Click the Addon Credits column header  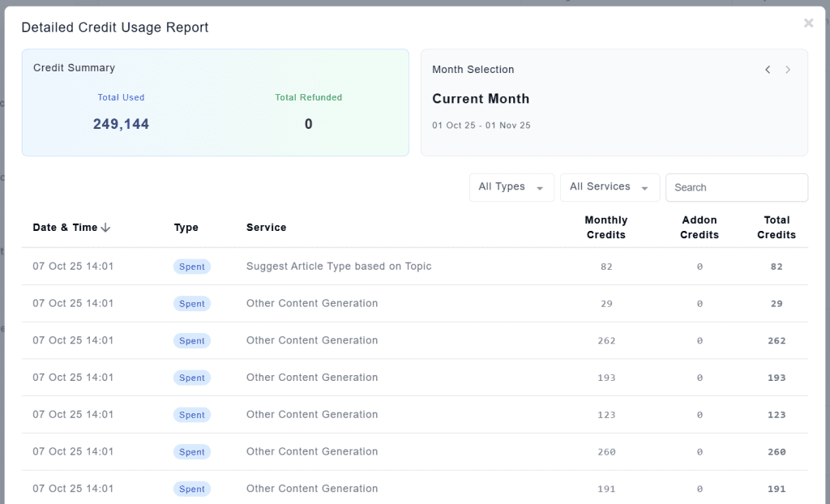[x=700, y=228]
